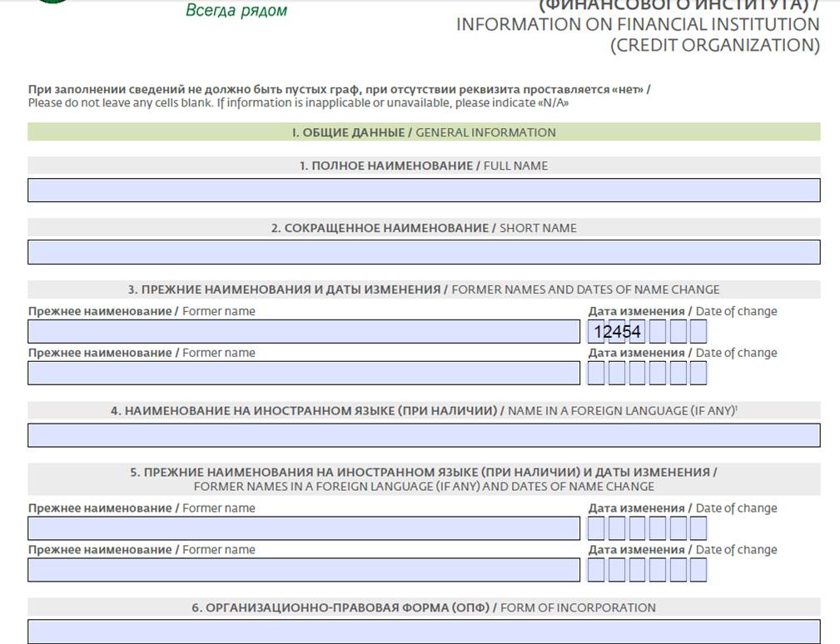
Task: Focus the Form of Incorporation input field
Action: coord(424,632)
